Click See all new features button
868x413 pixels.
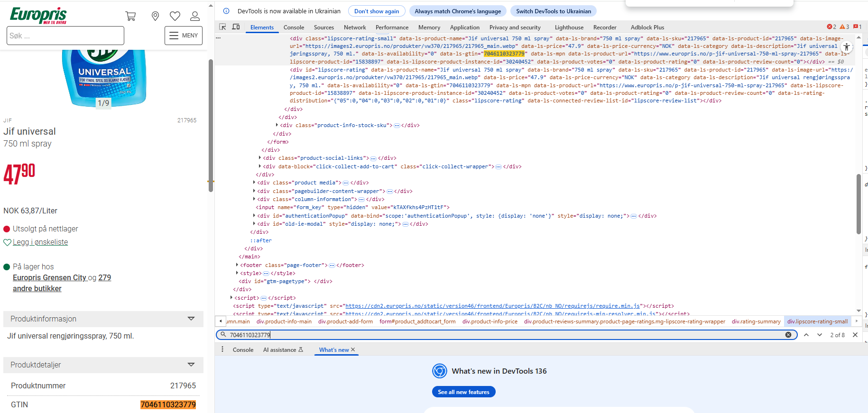coord(463,392)
